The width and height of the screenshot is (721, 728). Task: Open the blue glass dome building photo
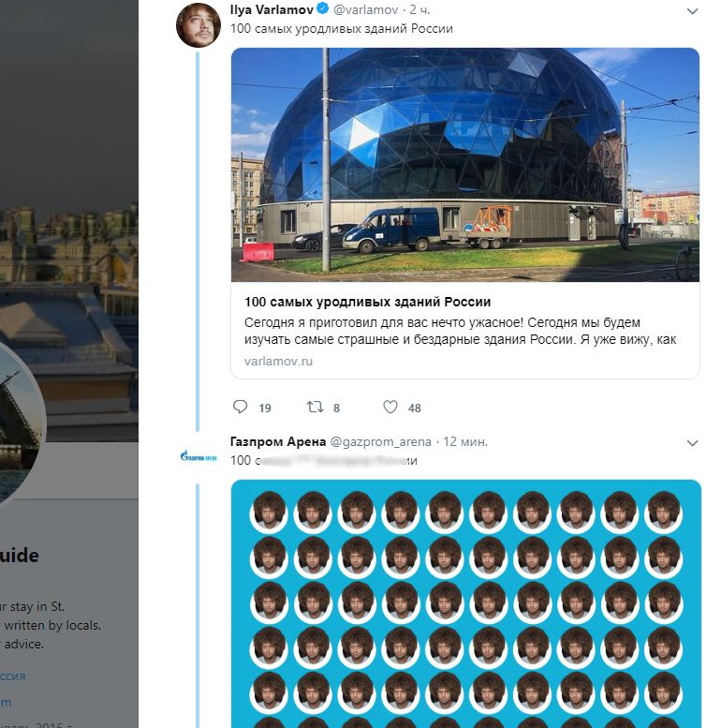[x=464, y=165]
